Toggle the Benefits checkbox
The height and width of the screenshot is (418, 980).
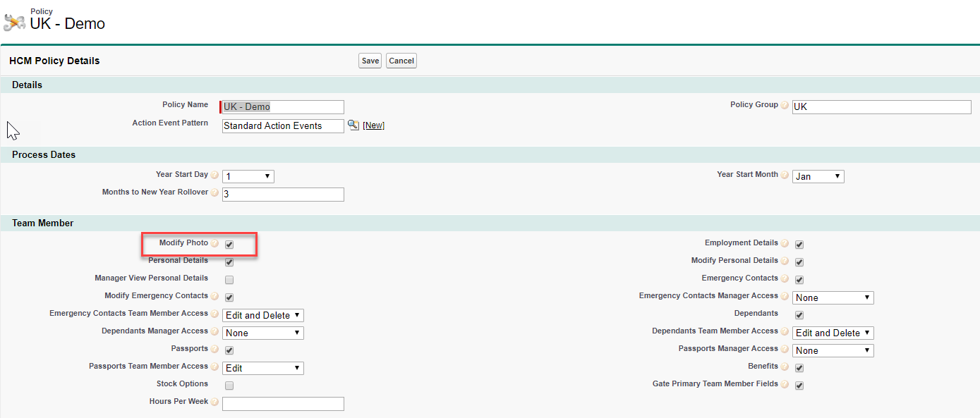(x=799, y=368)
